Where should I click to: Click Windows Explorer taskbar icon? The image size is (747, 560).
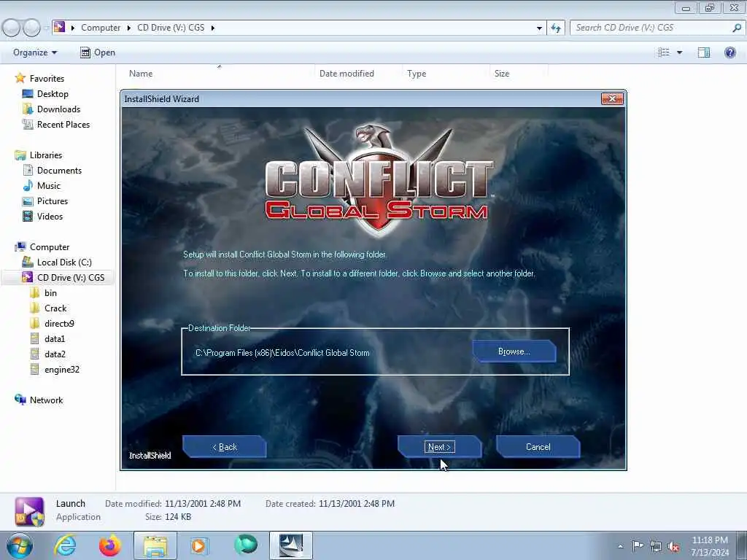pos(155,545)
